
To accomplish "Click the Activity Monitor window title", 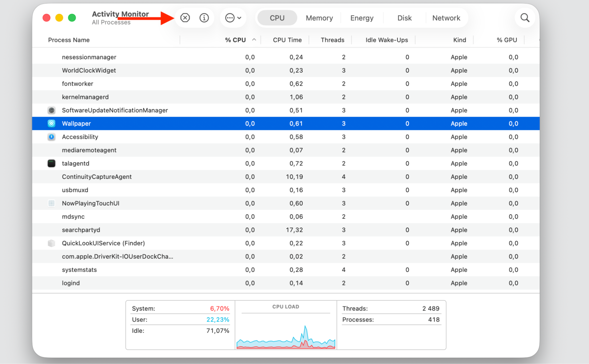I will (120, 14).
